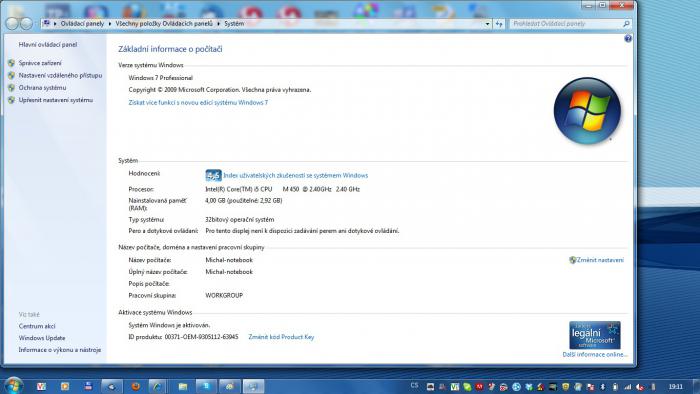Open Správce zařízení in the sidebar

coord(40,63)
